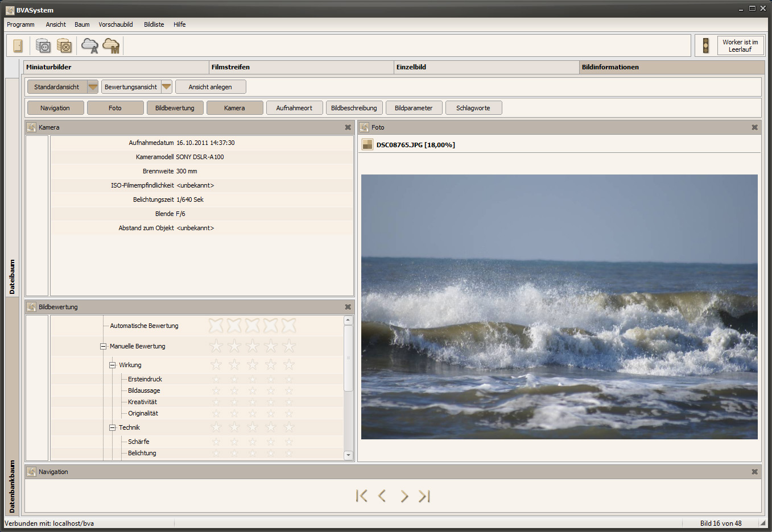The image size is (772, 532).
Task: Click the worker status icon
Action: (x=705, y=45)
